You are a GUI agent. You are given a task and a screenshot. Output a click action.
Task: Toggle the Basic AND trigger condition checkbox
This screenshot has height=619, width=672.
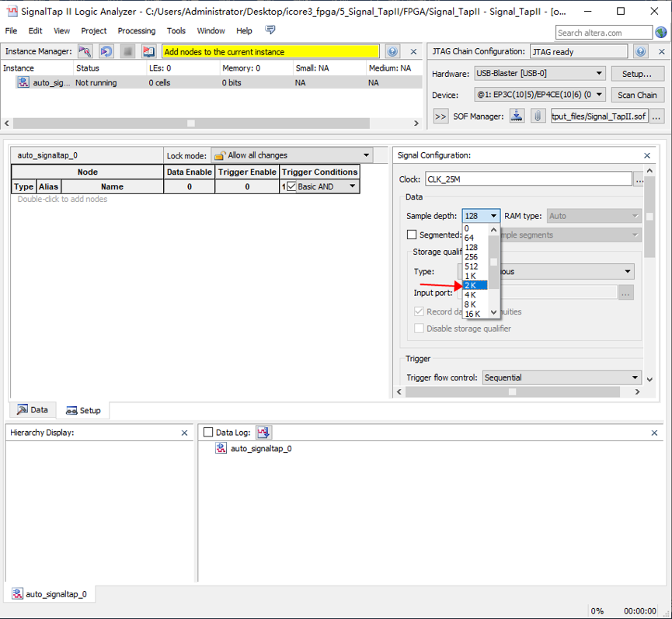pyautogui.click(x=292, y=187)
